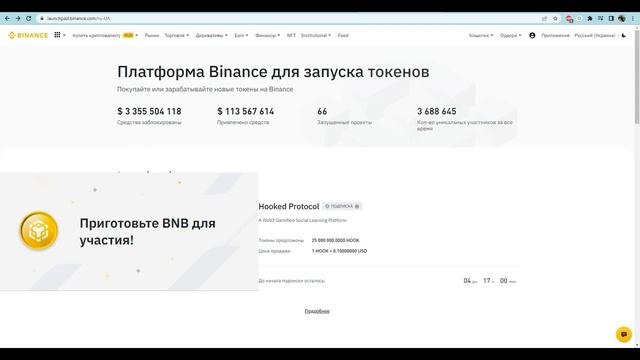Screen dimensions: 640x360
Task: Click the BNB coin icon in banner
Action: tap(39, 231)
